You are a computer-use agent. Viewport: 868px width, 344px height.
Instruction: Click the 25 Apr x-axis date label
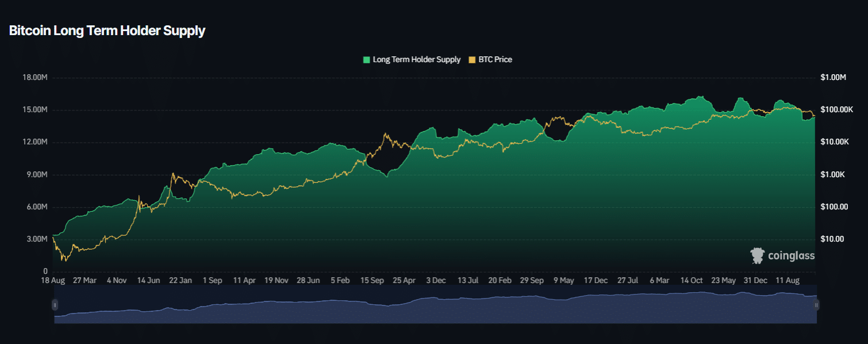[404, 281]
